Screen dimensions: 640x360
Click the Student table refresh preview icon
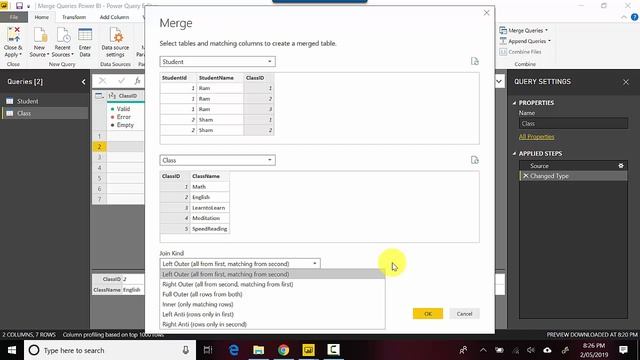(x=474, y=61)
